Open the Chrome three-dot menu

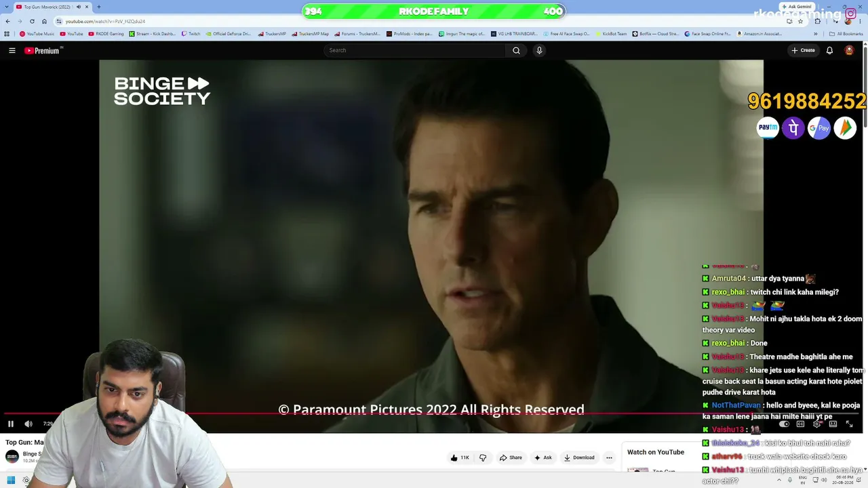click(x=861, y=21)
